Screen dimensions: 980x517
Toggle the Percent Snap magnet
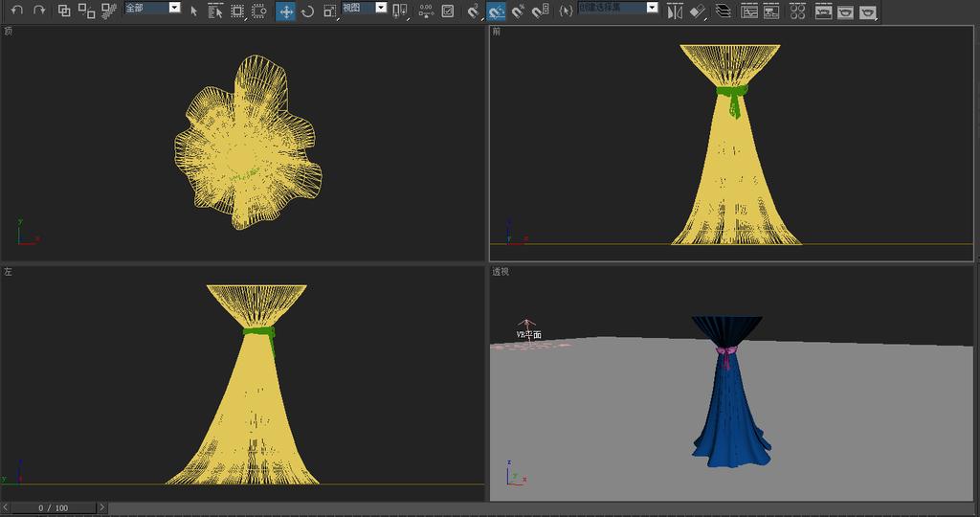pos(518,11)
